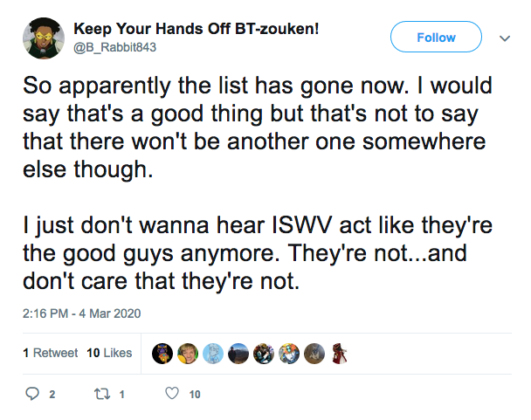View the 10 Likes list
The width and height of the screenshot is (531, 420).
point(109,353)
